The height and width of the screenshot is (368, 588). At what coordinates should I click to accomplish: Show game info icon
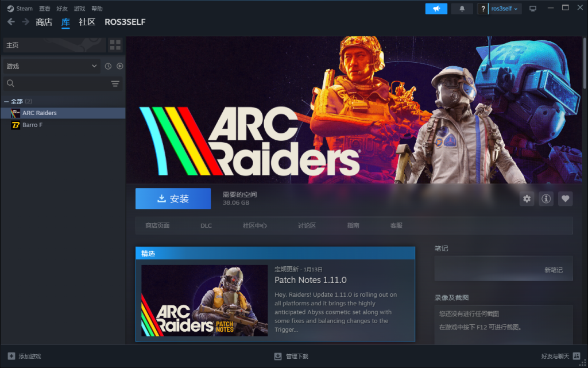pos(546,198)
